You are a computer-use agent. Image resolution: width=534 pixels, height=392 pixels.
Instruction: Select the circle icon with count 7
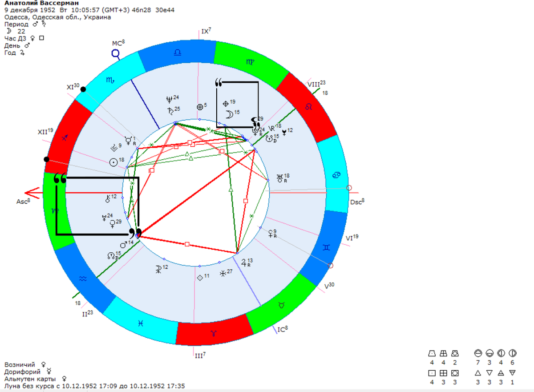477,353
